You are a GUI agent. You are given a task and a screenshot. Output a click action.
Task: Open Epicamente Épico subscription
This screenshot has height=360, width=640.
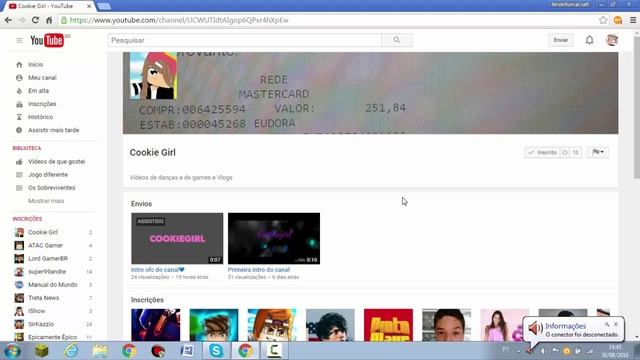pyautogui.click(x=53, y=337)
